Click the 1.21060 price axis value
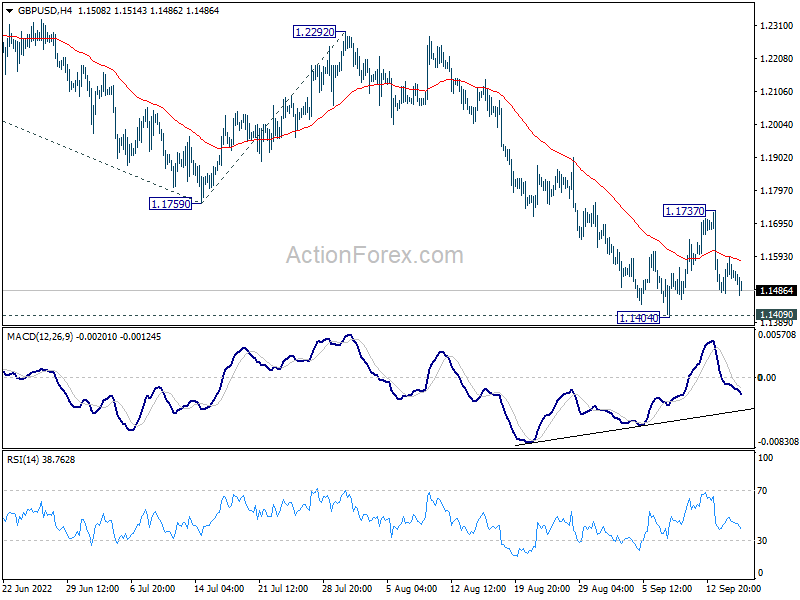Screen dimensions: 800x600 [x=777, y=92]
